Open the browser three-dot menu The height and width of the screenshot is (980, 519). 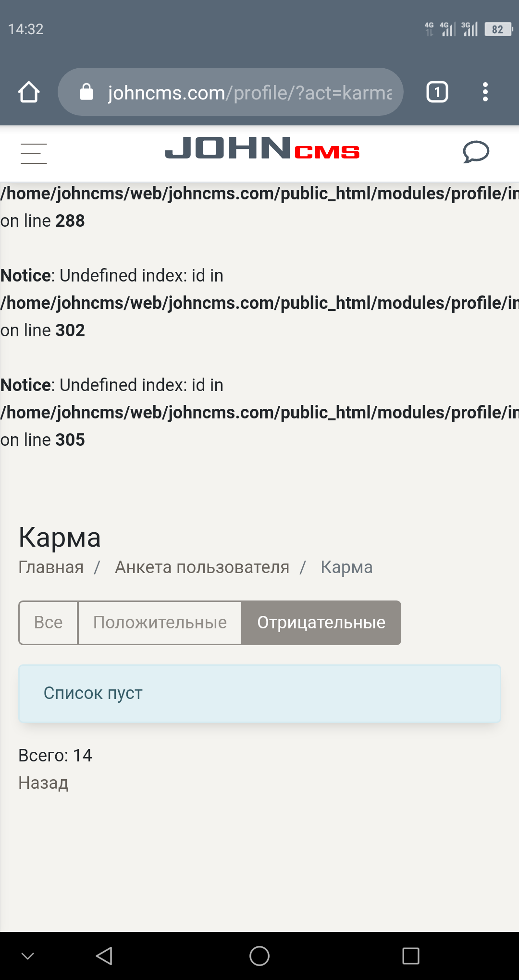coord(485,92)
